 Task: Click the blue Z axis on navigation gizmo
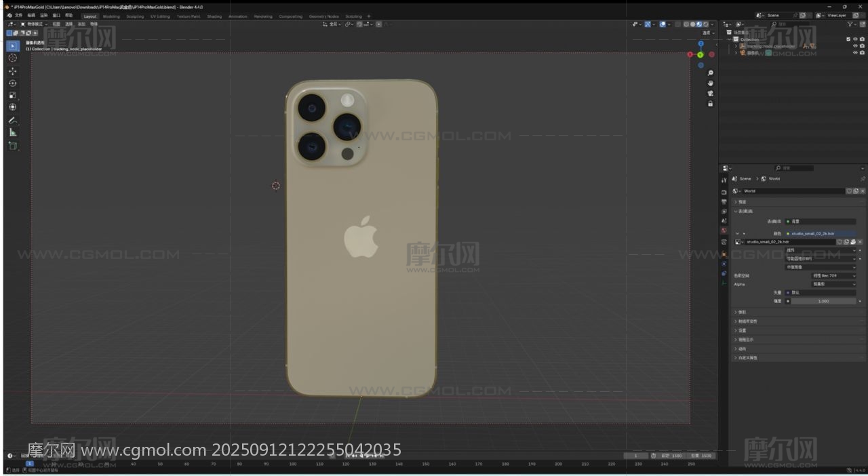(701, 44)
